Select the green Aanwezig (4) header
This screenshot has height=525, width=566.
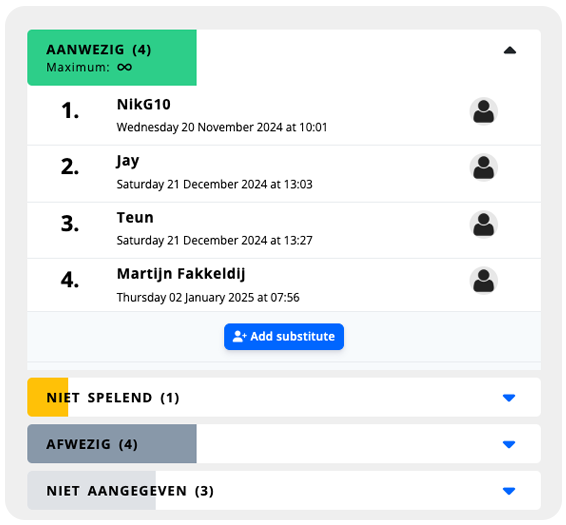[x=112, y=57]
